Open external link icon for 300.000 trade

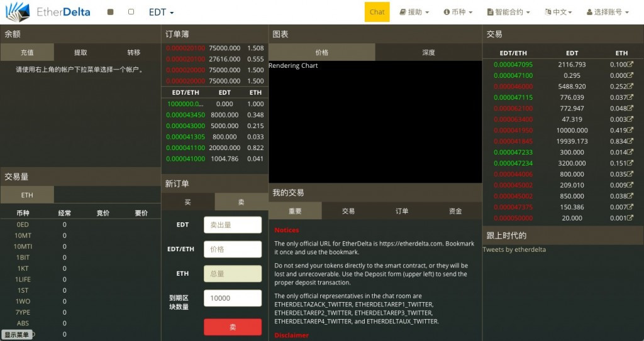coord(630,152)
